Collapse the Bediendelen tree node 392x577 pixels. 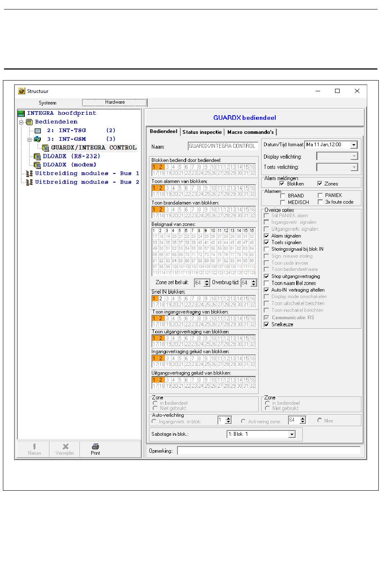click(x=21, y=122)
